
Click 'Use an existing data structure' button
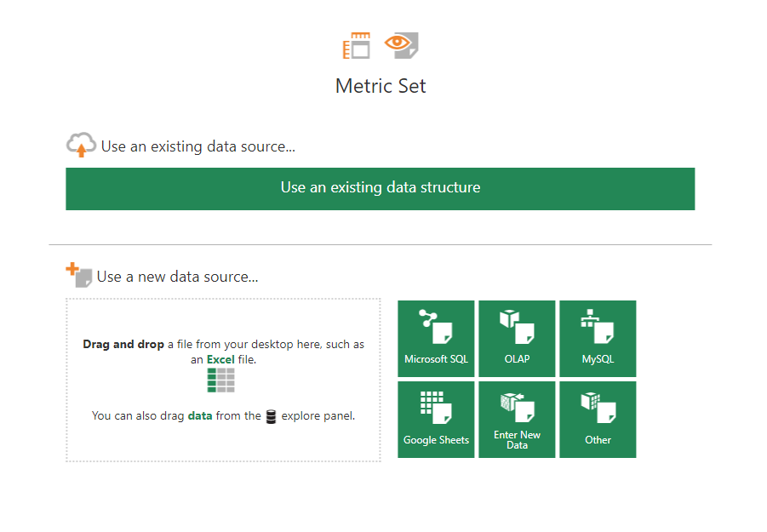[x=380, y=189]
